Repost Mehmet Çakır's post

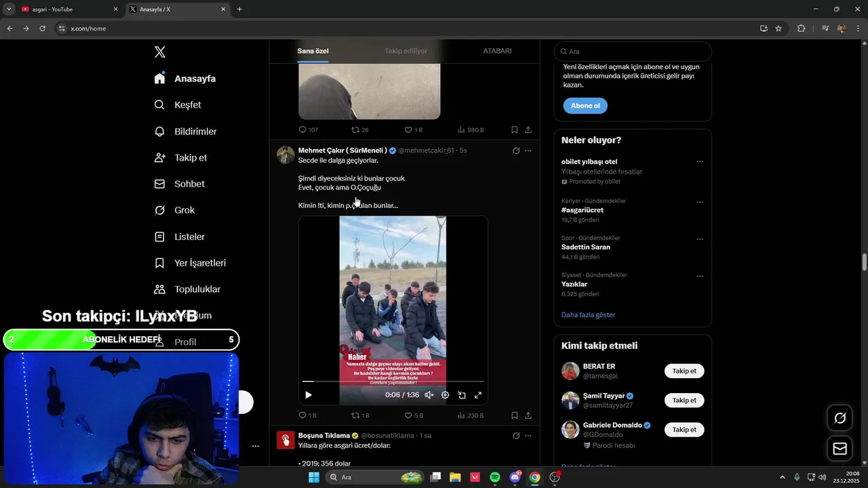click(x=360, y=415)
